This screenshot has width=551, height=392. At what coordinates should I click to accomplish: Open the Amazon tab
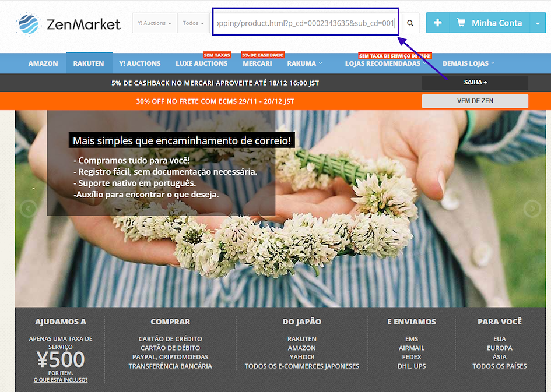43,63
